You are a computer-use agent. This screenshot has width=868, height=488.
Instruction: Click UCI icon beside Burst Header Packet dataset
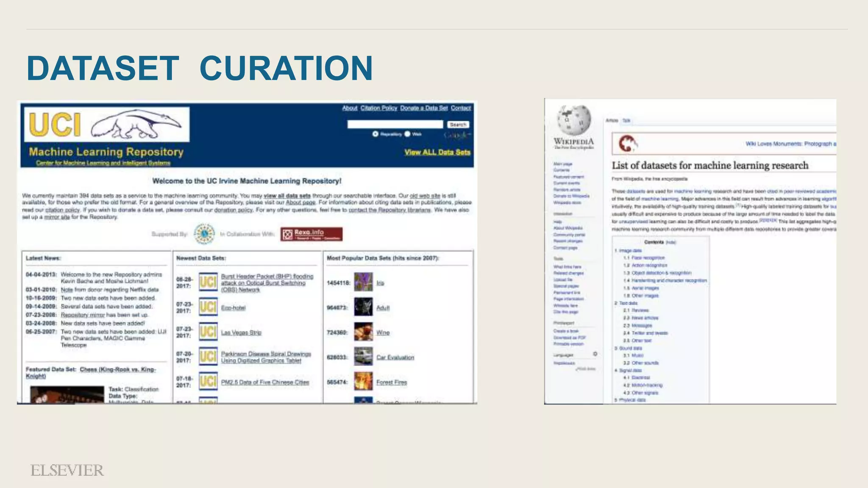click(x=208, y=282)
